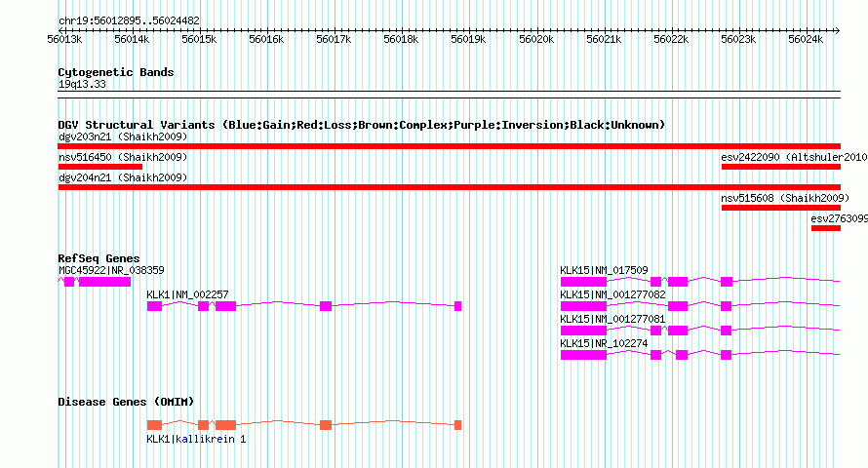Click the right arrow end of the ruler

tap(837, 30)
